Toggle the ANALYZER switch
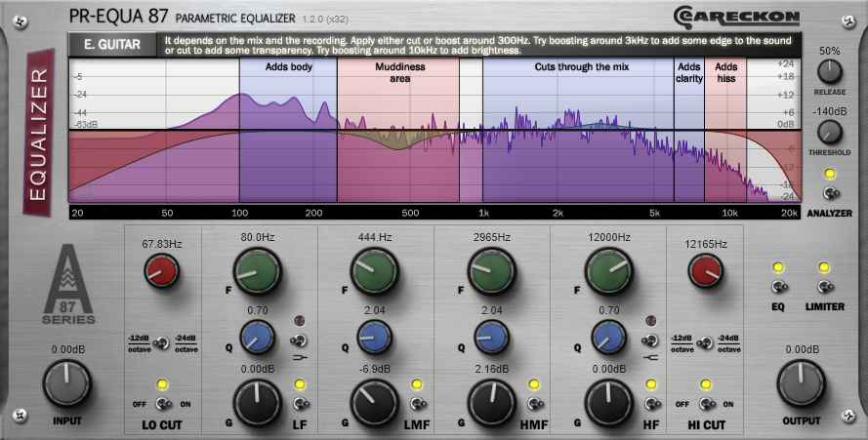Viewport: 868px width, 440px height. point(830,194)
